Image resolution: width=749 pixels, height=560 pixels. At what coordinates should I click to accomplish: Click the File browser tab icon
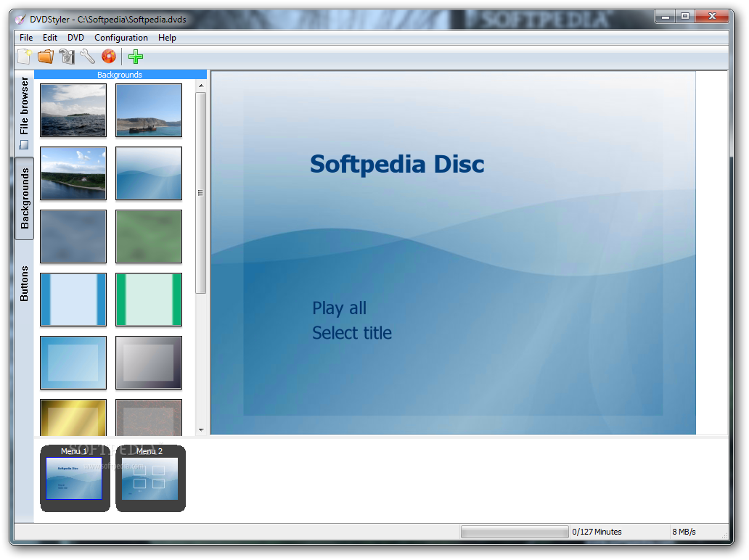tap(24, 144)
